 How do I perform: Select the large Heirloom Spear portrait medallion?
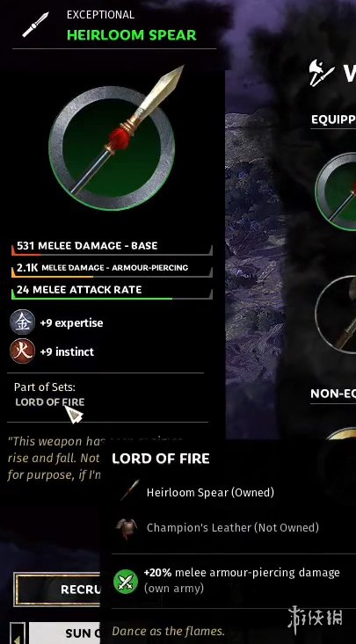pyautogui.click(x=112, y=148)
